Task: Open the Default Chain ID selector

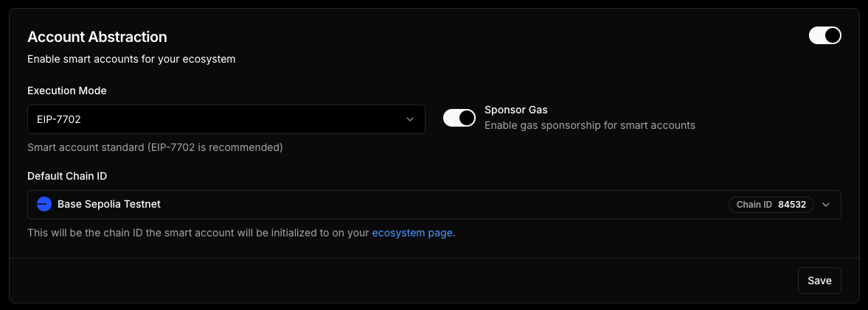Action: point(434,205)
